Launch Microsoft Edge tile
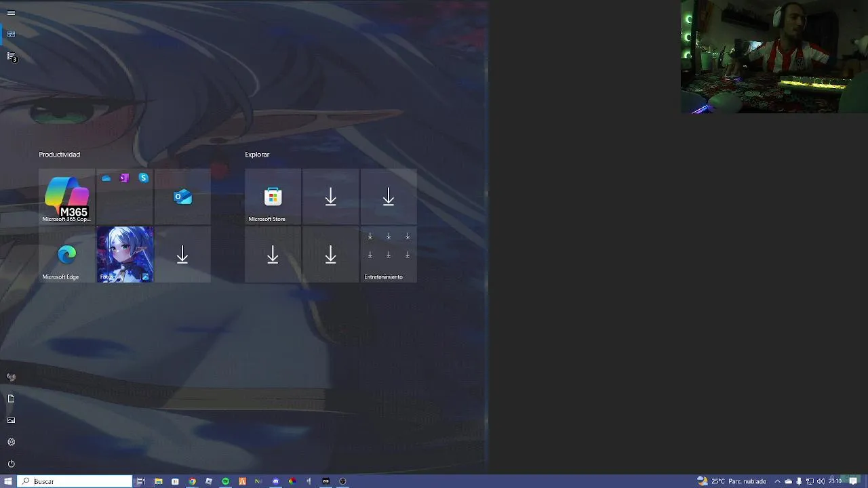This screenshot has width=868, height=488. (66, 254)
